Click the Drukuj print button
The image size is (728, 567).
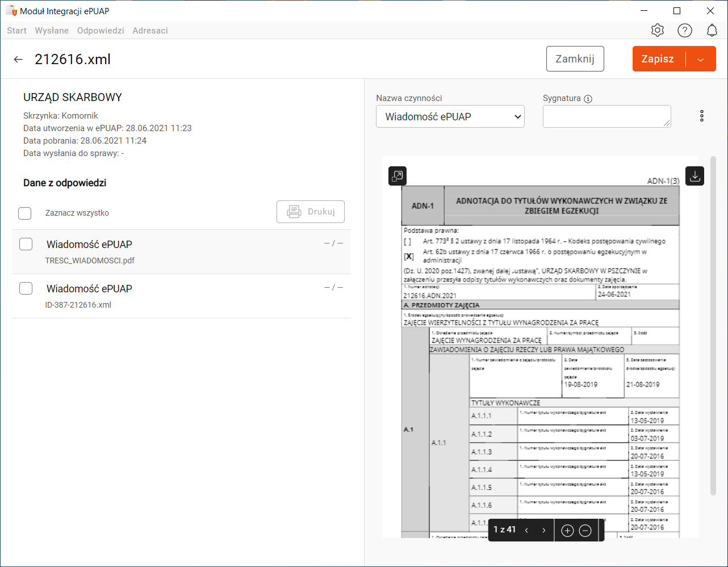tap(311, 212)
